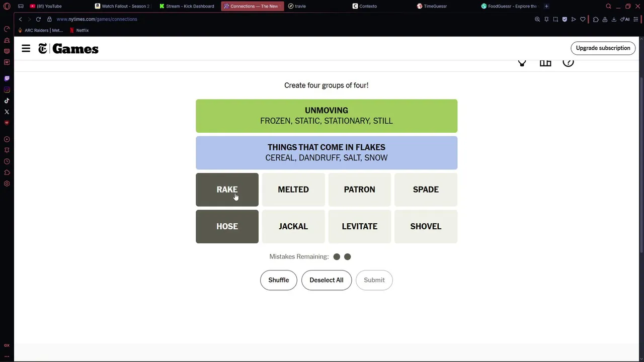Open the workspaces icon left of YouTube tab

[21, 6]
